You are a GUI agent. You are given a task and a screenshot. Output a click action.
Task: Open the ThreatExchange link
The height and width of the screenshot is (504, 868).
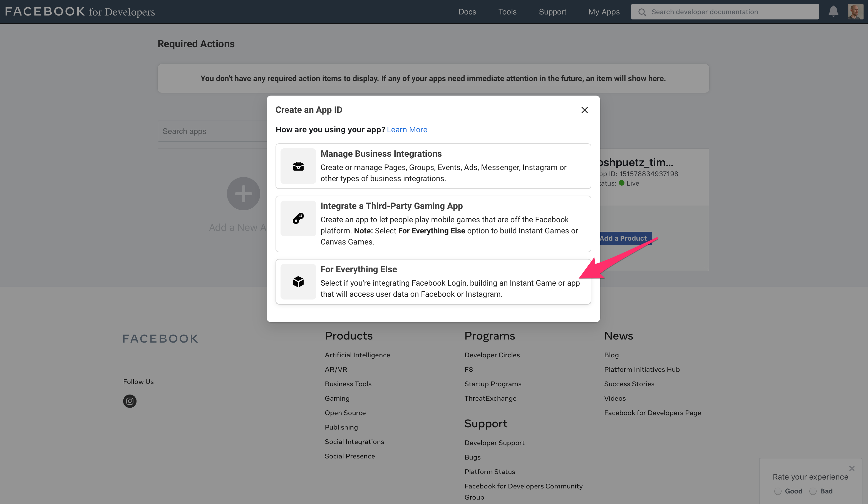point(490,398)
